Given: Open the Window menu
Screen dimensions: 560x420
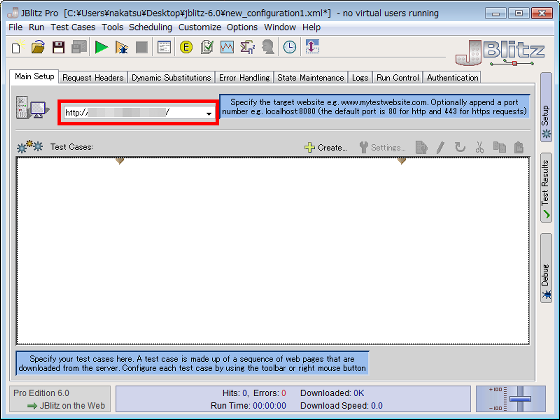Looking at the screenshot, I should [x=280, y=27].
